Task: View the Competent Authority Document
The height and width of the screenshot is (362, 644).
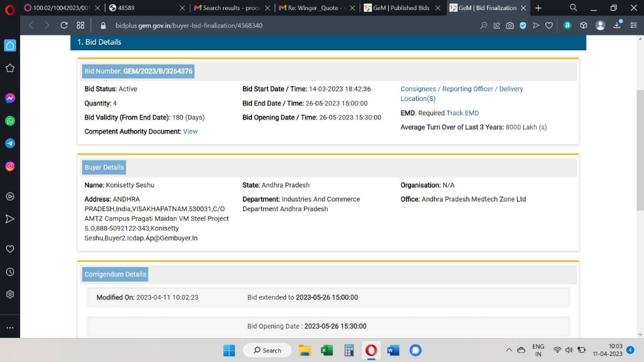Action: click(x=190, y=132)
